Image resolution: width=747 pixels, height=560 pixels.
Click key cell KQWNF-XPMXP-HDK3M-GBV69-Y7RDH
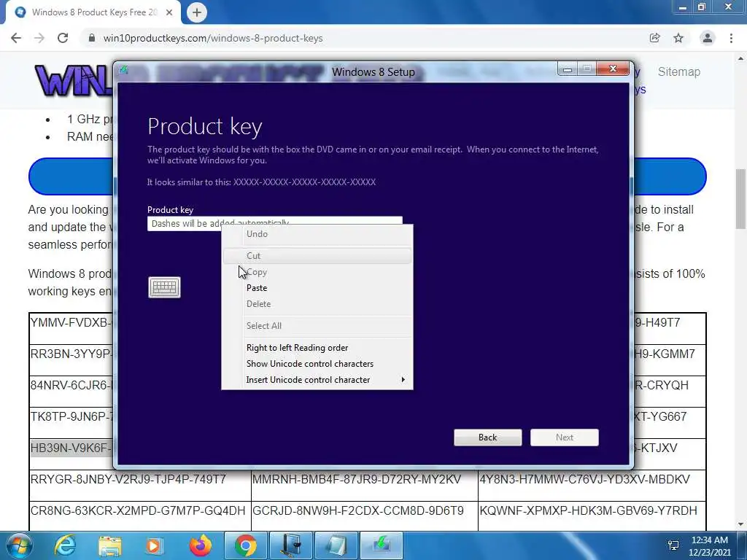(592, 516)
